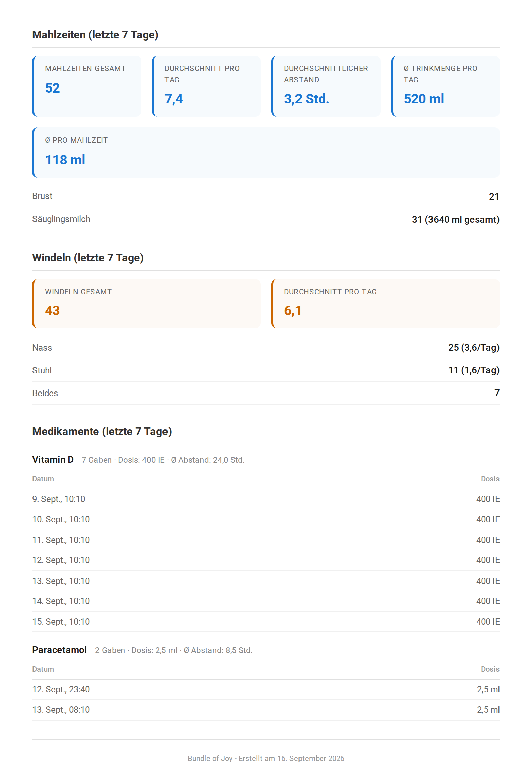The width and height of the screenshot is (532, 783).
Task: Click the '11. Sept., 10:10' row
Action: [x=266, y=540]
